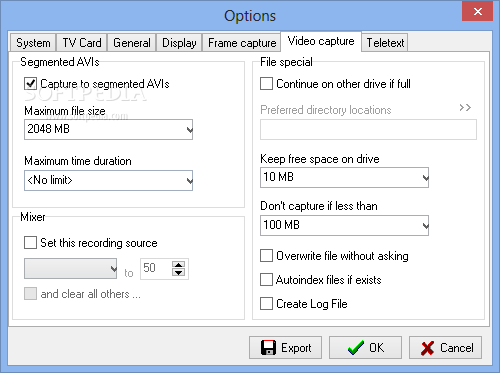The width and height of the screenshot is (500, 373).
Task: Tick Overwrite file without asking
Action: pos(266,256)
